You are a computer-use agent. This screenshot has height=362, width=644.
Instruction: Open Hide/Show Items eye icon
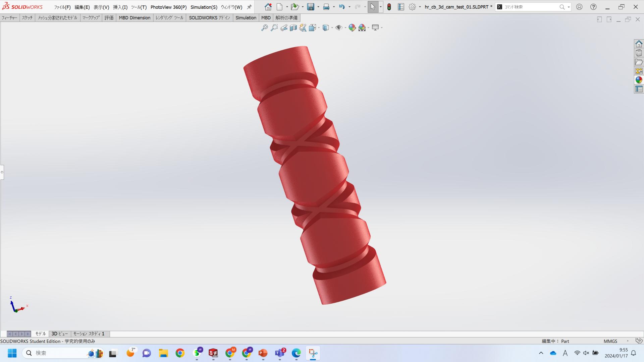point(339,28)
